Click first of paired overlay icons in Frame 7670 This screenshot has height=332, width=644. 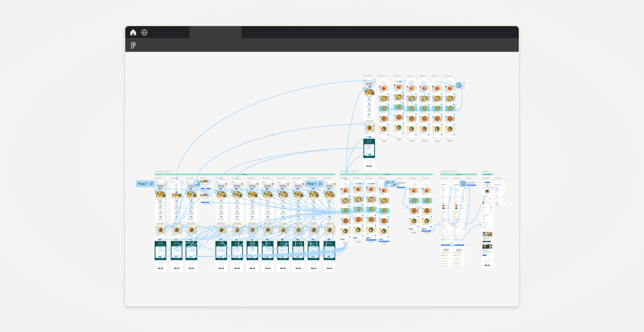(388, 183)
